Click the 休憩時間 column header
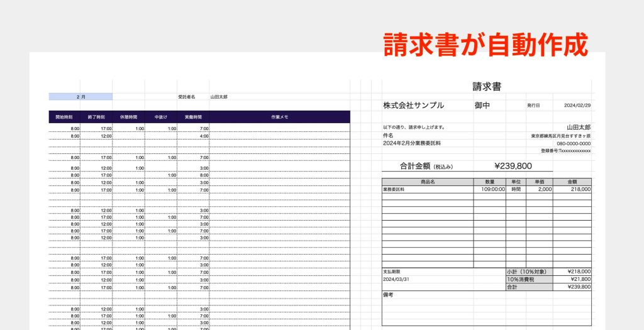 (129, 117)
